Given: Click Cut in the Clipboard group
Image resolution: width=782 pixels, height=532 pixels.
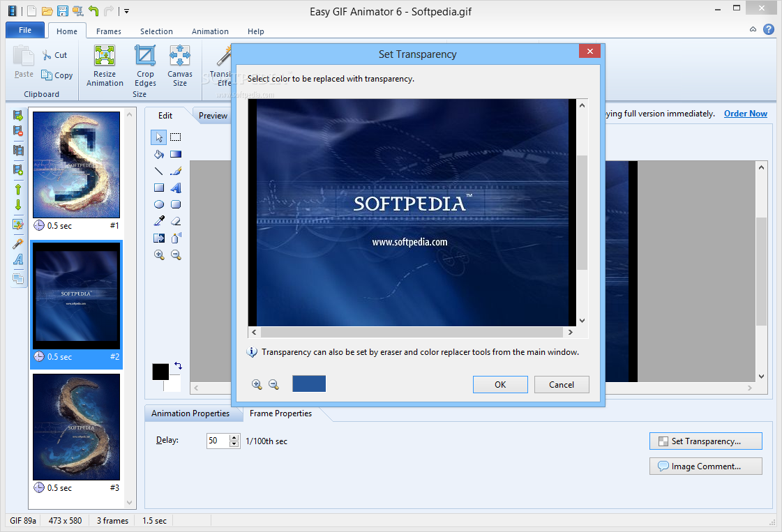Looking at the screenshot, I should (x=55, y=55).
